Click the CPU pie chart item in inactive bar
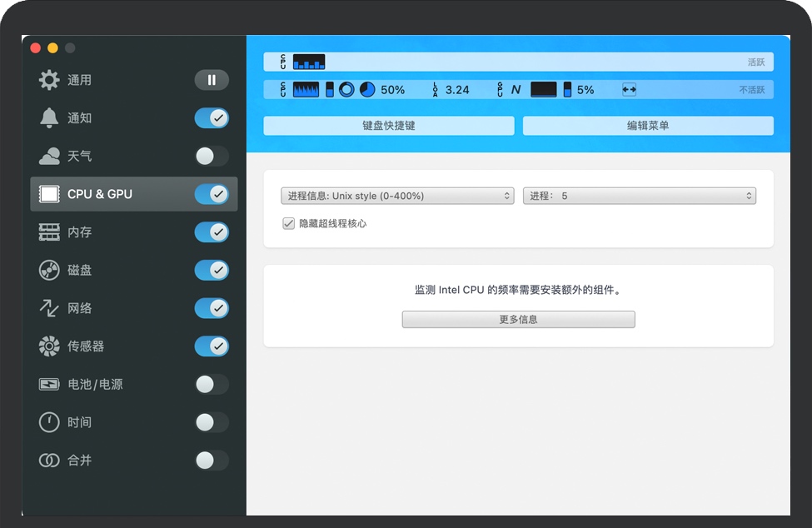812x528 pixels. point(367,89)
